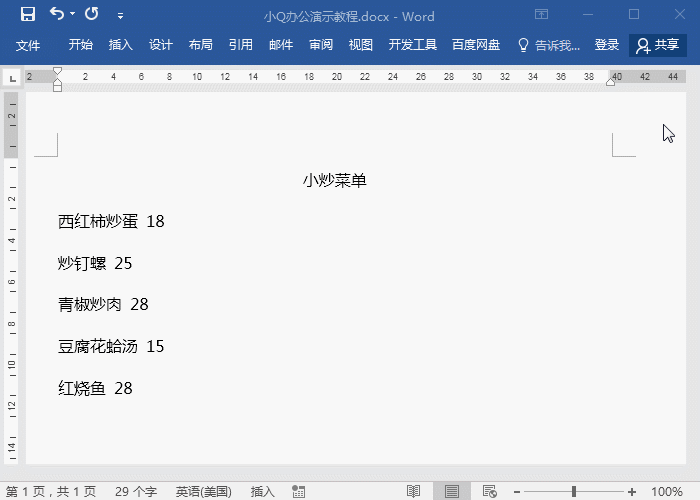
Task: Click the 登录 sign-in link
Action: (x=607, y=45)
